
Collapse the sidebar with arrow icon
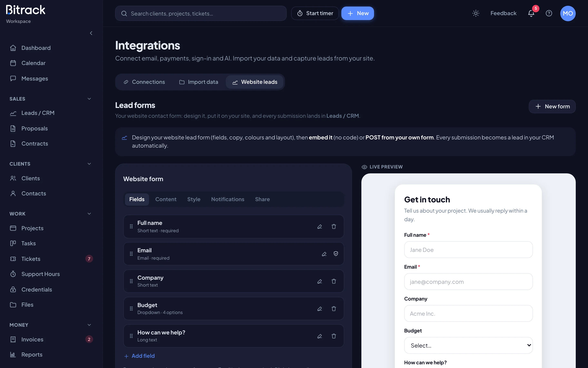coord(91,33)
